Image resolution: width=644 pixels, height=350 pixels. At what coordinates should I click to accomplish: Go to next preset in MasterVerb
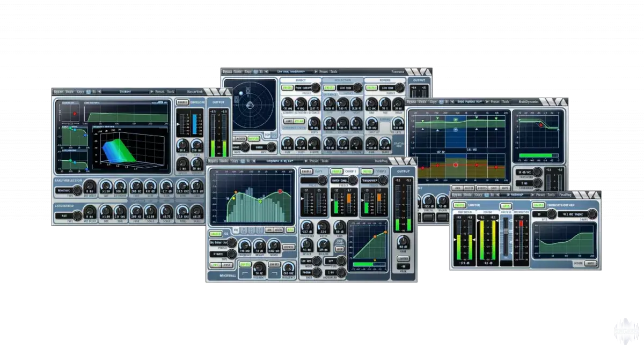[151, 92]
